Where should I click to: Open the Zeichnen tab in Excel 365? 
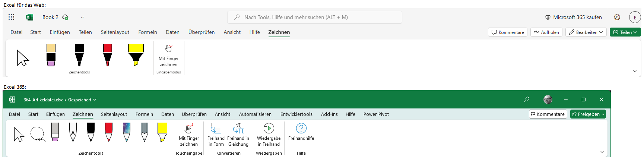point(83,114)
